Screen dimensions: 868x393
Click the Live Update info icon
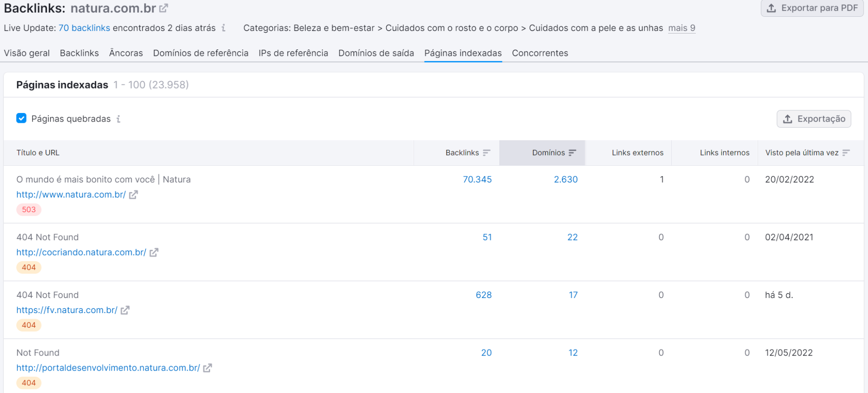223,28
